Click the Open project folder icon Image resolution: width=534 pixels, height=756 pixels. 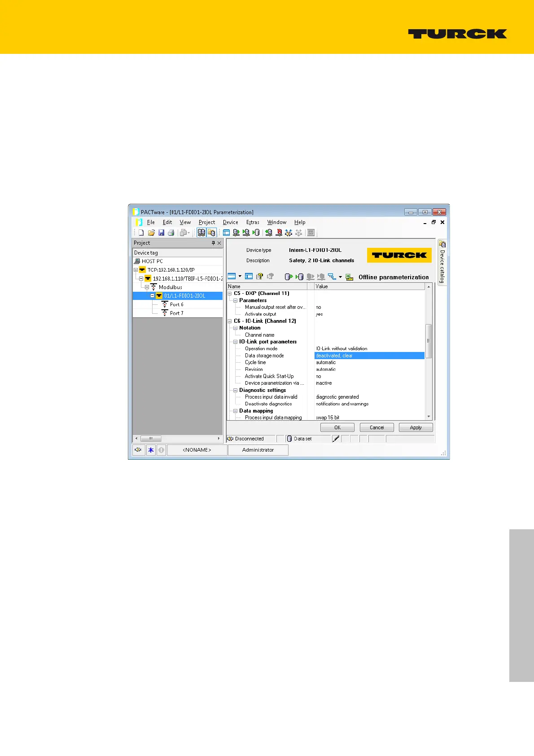(151, 233)
